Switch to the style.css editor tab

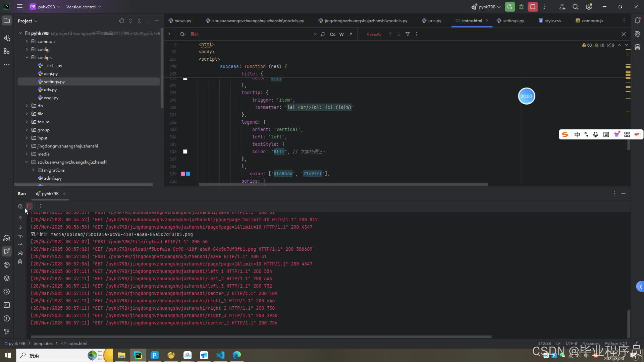552,20
